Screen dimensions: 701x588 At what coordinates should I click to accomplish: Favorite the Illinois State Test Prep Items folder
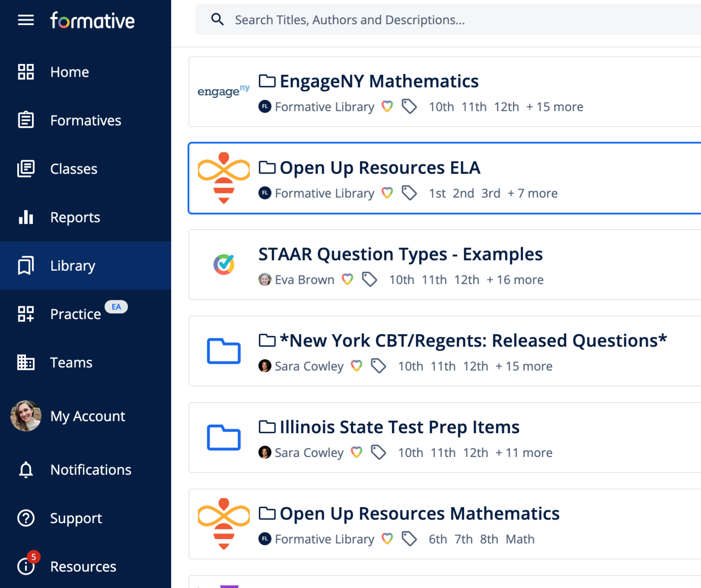(356, 452)
